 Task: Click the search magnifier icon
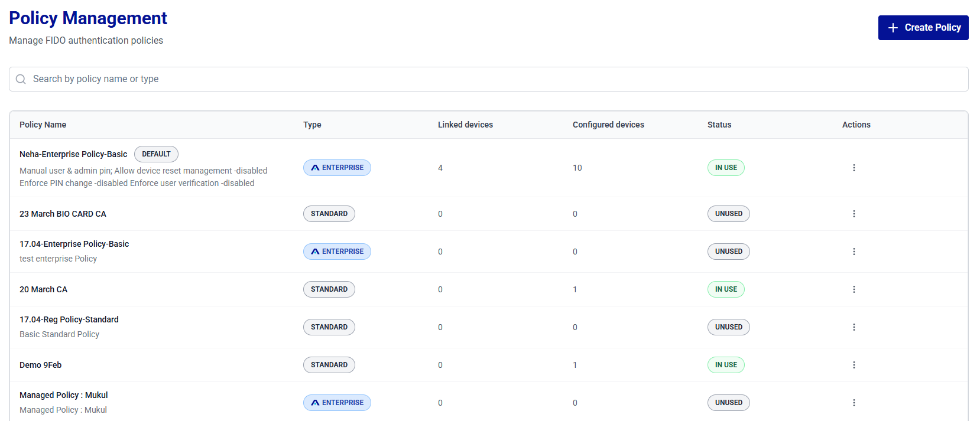coord(21,79)
